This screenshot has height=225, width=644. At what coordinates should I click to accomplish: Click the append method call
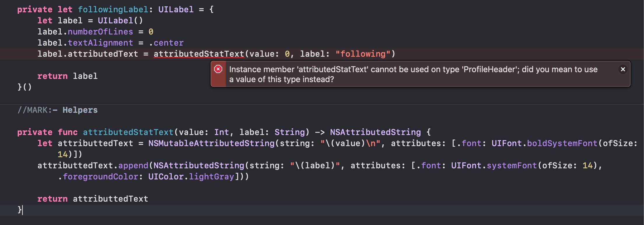click(133, 166)
